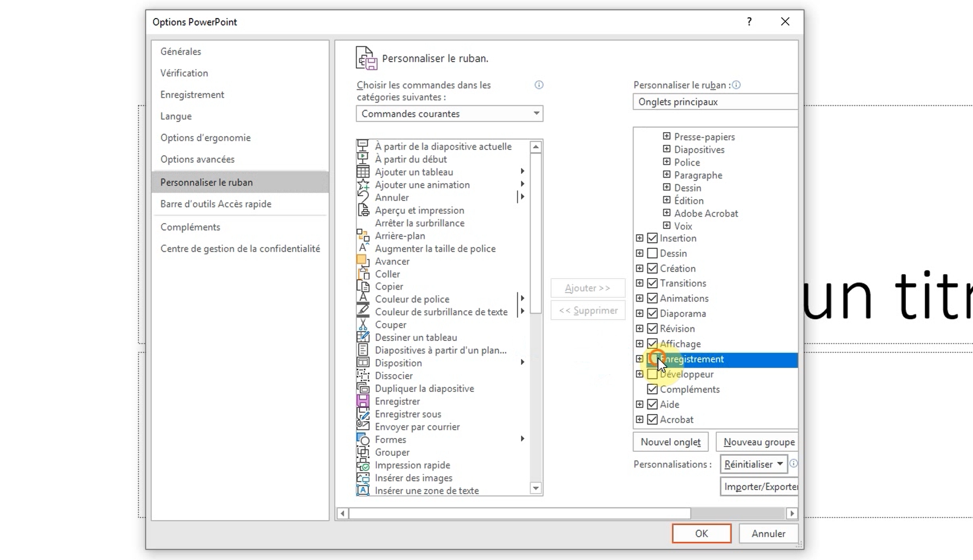Click the command list scroll up arrow
The height and width of the screenshot is (560, 973).
pos(536,146)
